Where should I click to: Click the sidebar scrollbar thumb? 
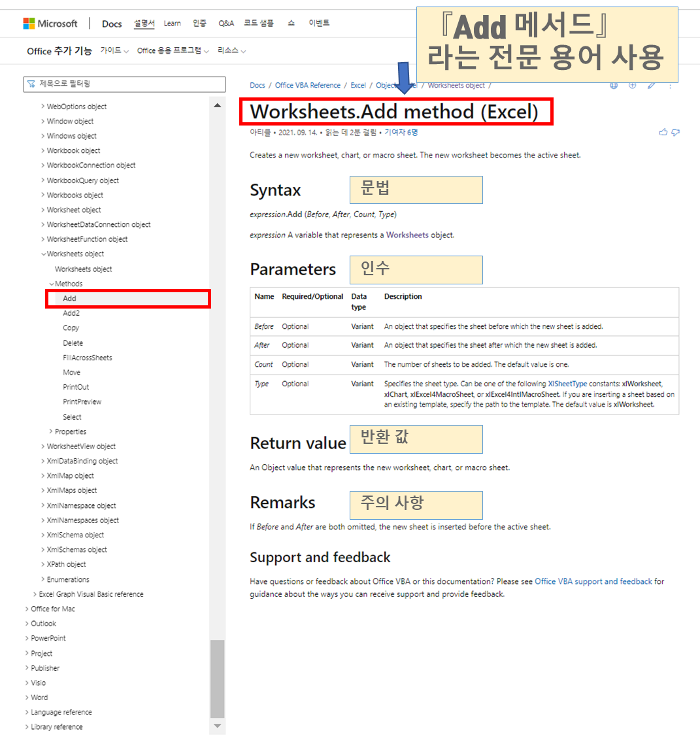click(218, 679)
